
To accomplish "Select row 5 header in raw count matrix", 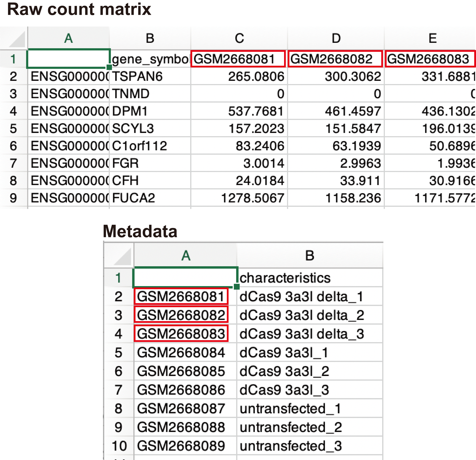I will (x=13, y=128).
